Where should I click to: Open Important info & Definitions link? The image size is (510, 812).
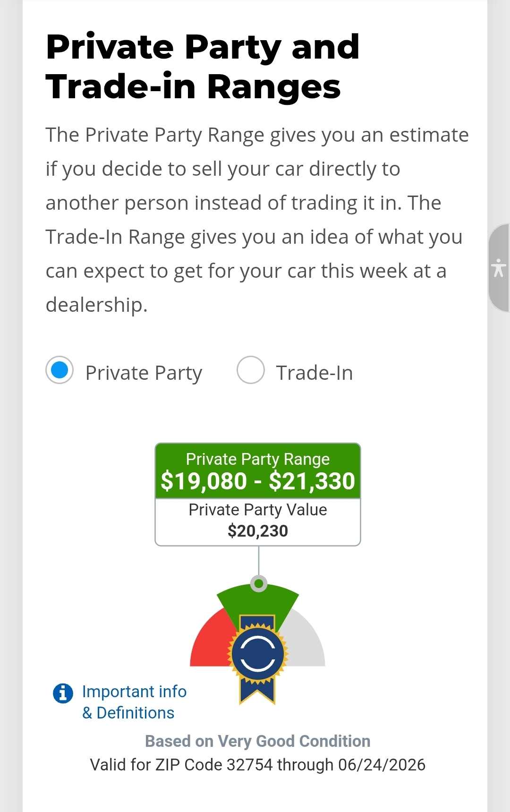tap(135, 702)
